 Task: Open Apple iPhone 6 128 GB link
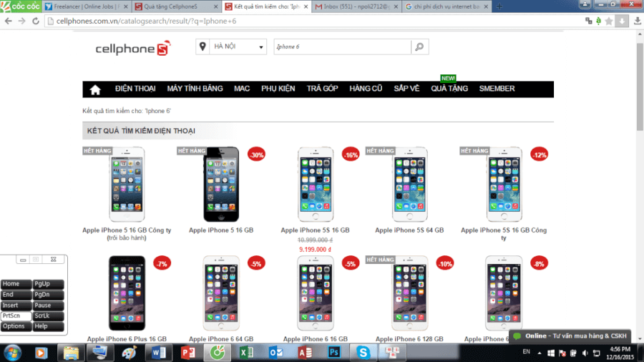pos(409,339)
